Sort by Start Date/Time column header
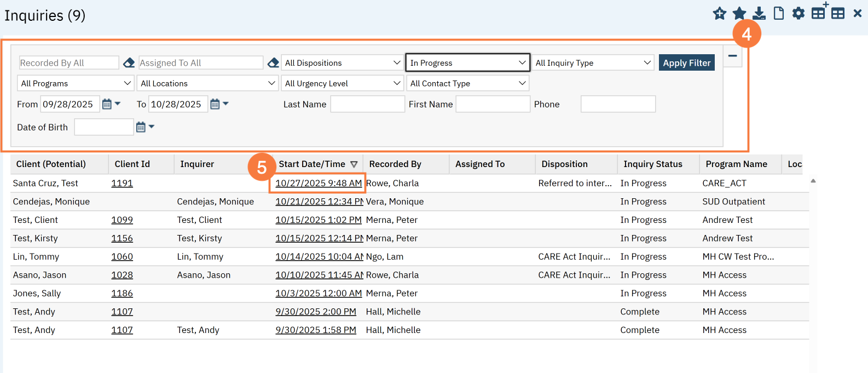Viewport: 868px width, 373px height. coord(312,164)
